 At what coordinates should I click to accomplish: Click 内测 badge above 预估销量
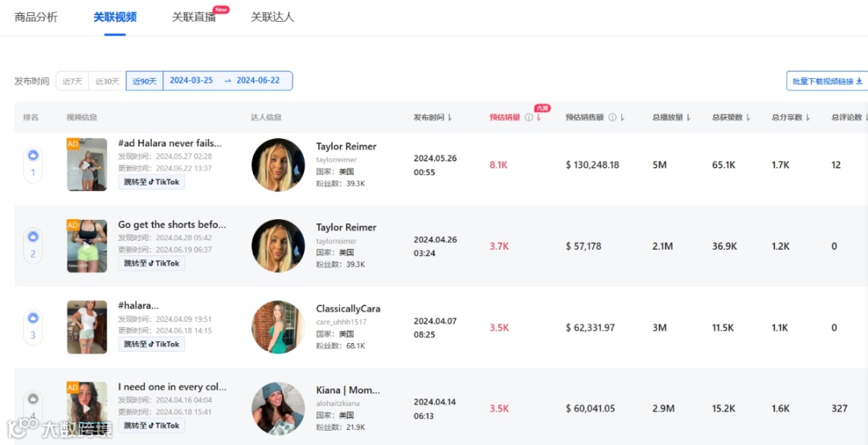(x=542, y=108)
